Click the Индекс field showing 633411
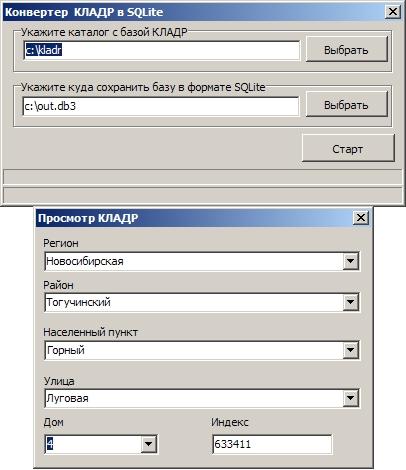 pos(272,444)
